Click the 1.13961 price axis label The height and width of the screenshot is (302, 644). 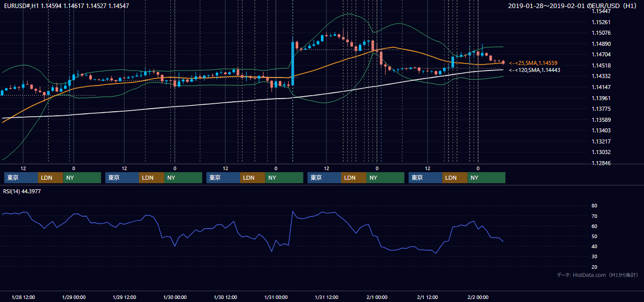tap(601, 98)
